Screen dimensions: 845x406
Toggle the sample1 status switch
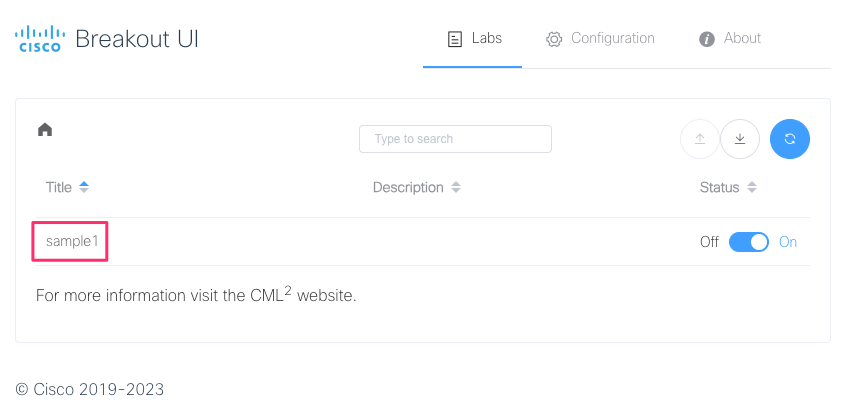tap(749, 242)
